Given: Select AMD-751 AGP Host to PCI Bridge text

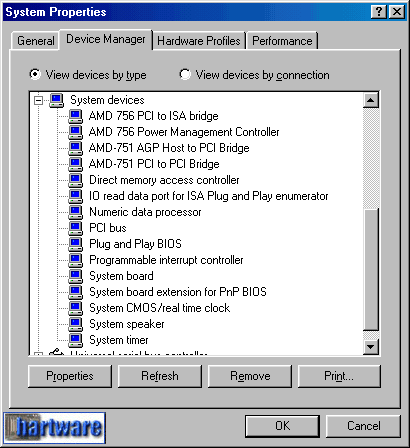Looking at the screenshot, I should tap(169, 148).
